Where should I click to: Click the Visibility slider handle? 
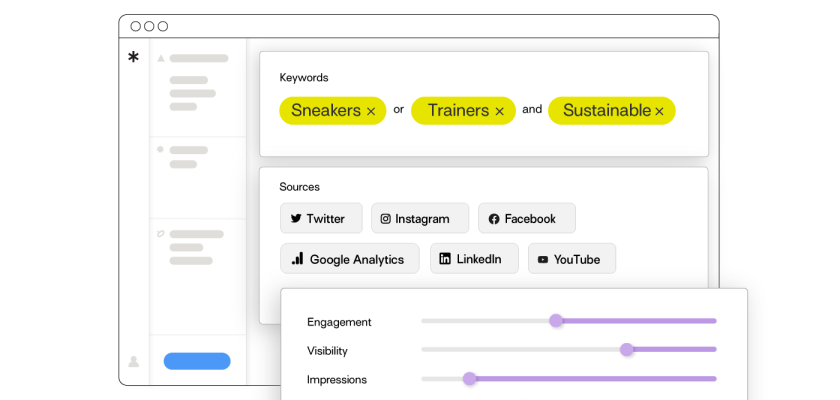(627, 350)
